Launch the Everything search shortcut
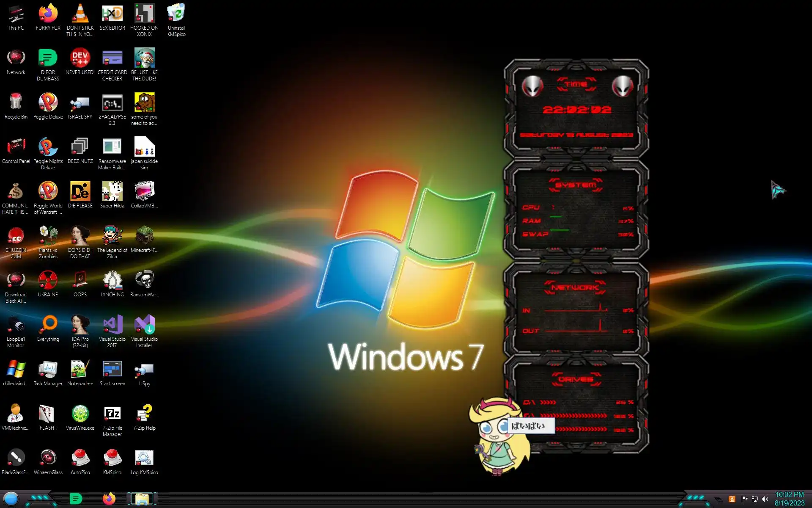 tap(48, 325)
